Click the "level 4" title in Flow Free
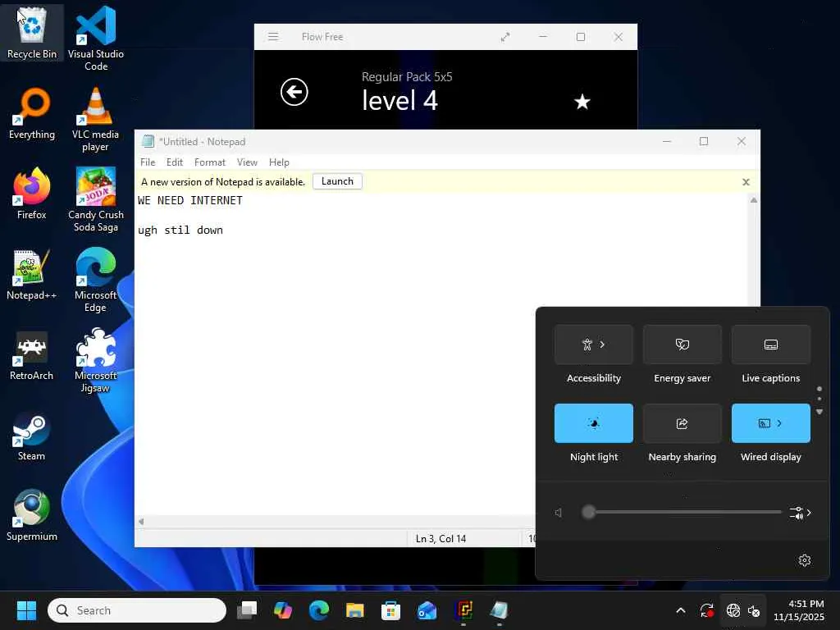Image resolution: width=840 pixels, height=630 pixels. click(399, 100)
